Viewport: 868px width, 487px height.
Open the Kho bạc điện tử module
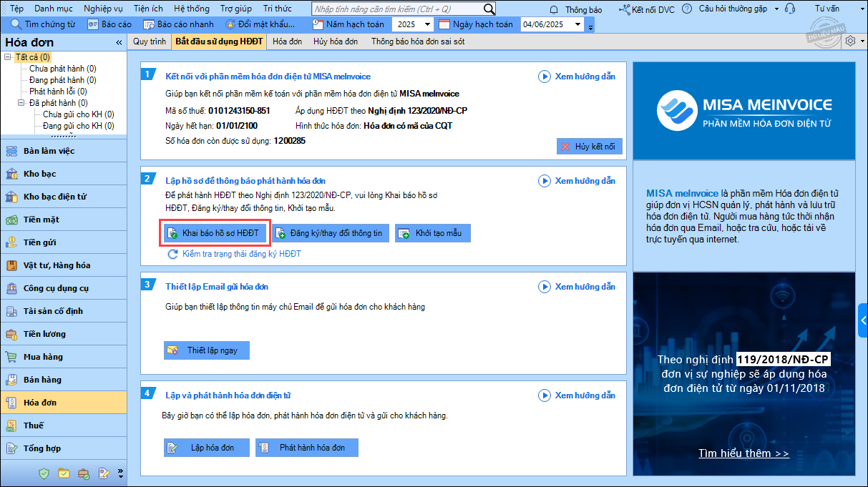point(64,197)
